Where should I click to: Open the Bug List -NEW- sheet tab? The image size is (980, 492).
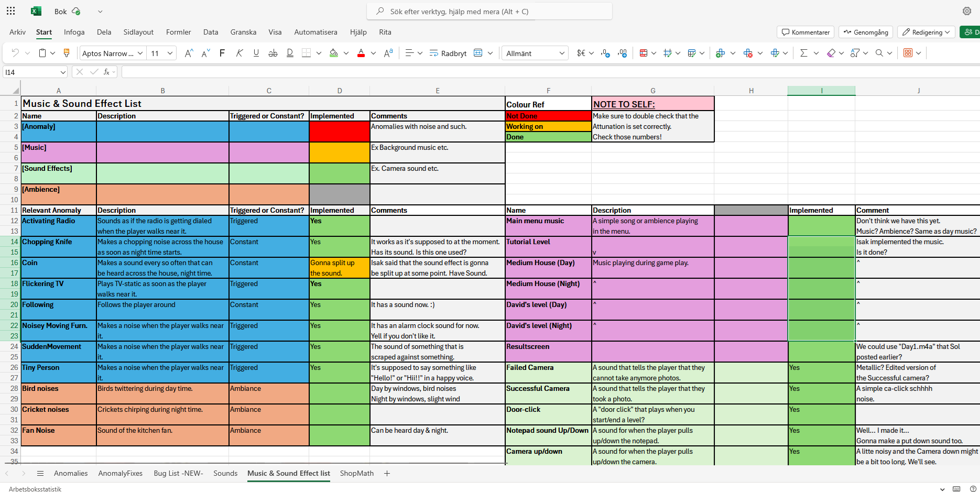178,473
